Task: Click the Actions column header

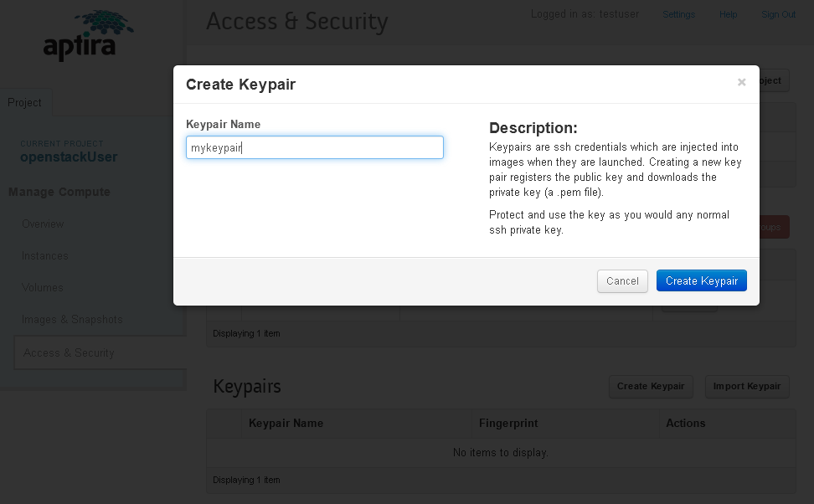Action: tap(685, 423)
